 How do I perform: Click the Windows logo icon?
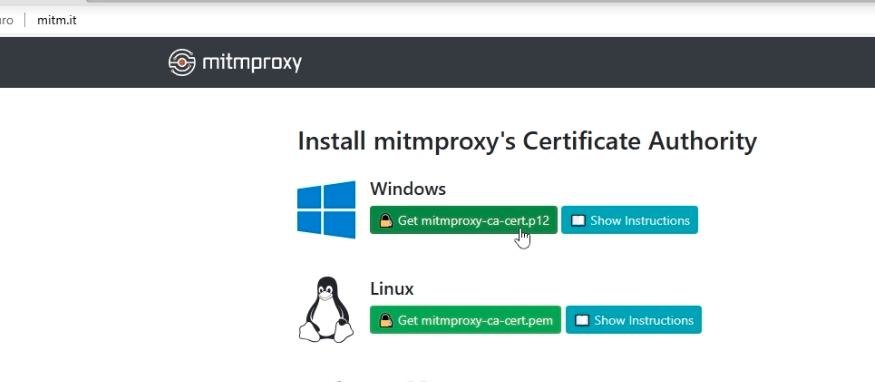click(x=326, y=210)
